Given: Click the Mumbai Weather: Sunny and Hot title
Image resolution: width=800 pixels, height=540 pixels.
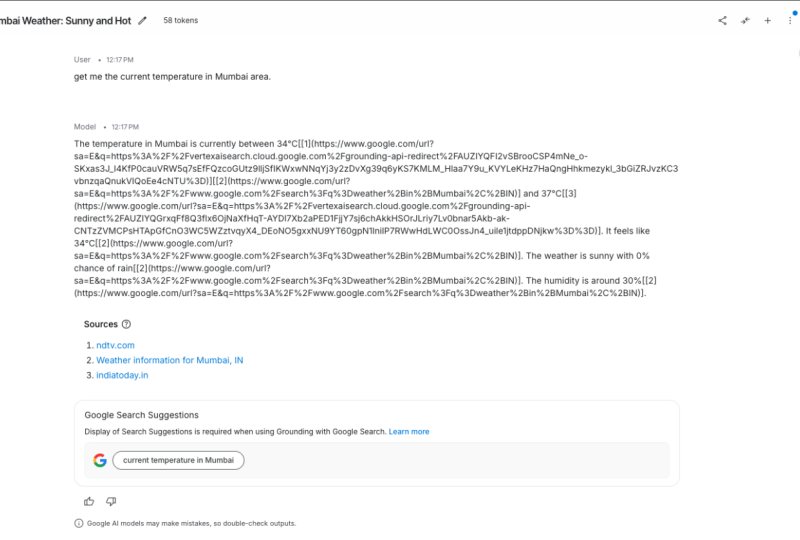Looking at the screenshot, I should 65,21.
